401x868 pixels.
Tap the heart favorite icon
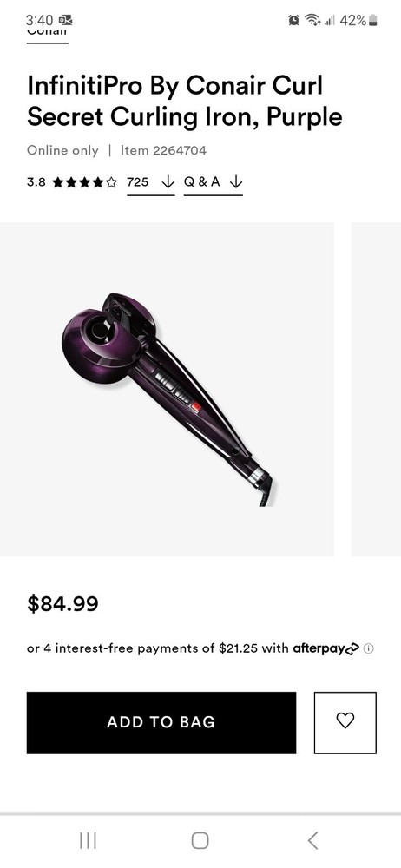click(x=345, y=722)
